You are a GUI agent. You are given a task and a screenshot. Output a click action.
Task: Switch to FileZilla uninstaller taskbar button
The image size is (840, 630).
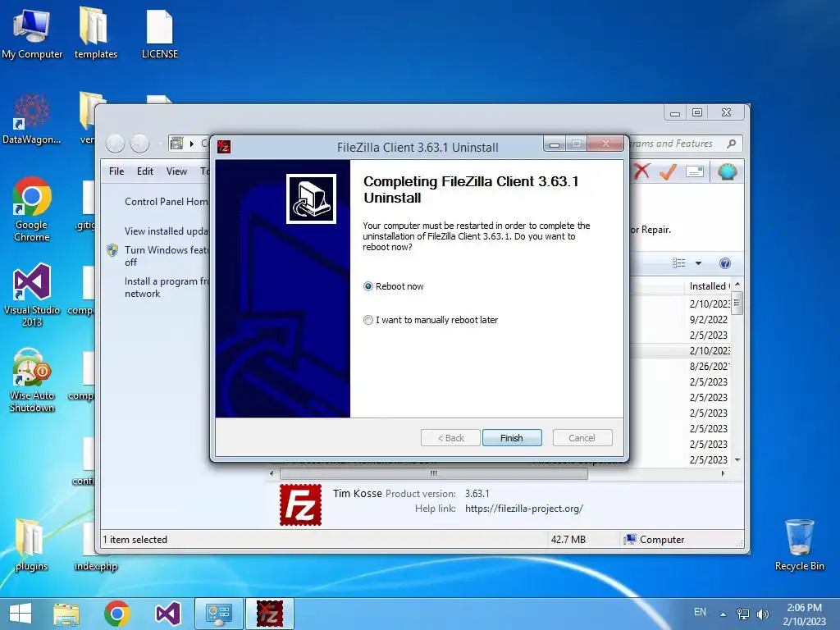269,614
